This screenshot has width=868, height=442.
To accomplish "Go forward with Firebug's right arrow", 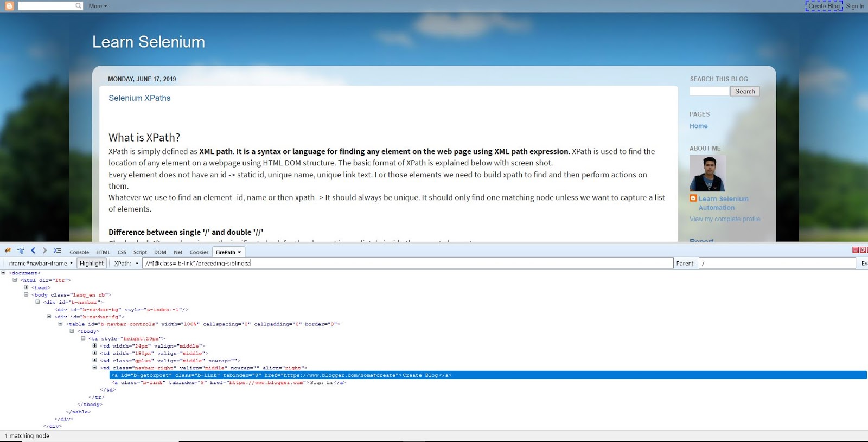I will point(44,251).
